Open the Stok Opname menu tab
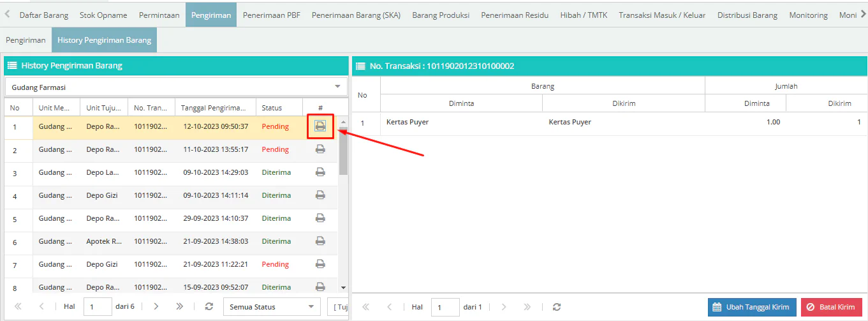The height and width of the screenshot is (321, 868). (103, 15)
